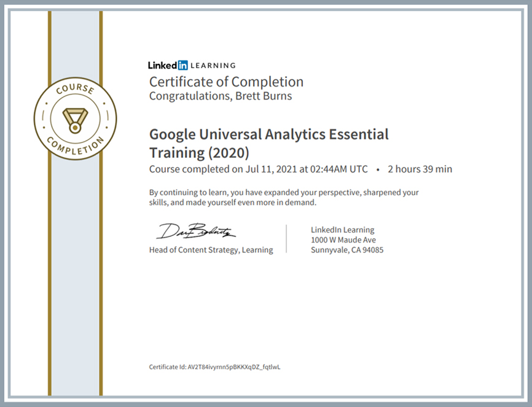532x407 pixels.
Task: Click the handwritten signature
Action: 196,231
